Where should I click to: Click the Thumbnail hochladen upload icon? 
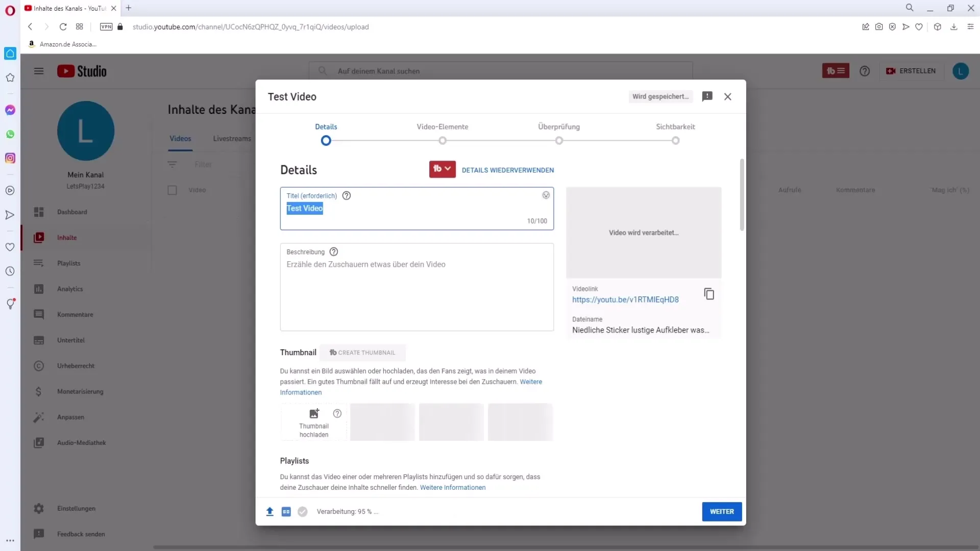pyautogui.click(x=314, y=413)
